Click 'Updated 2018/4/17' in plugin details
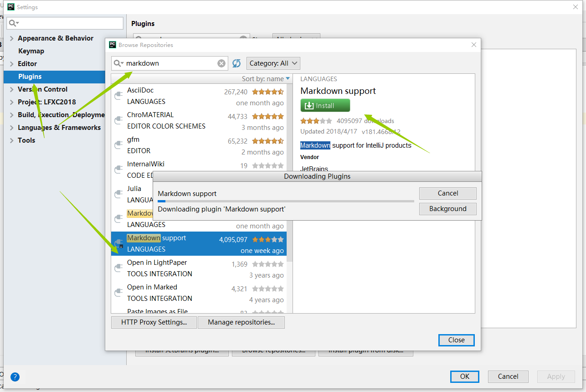 (x=329, y=132)
